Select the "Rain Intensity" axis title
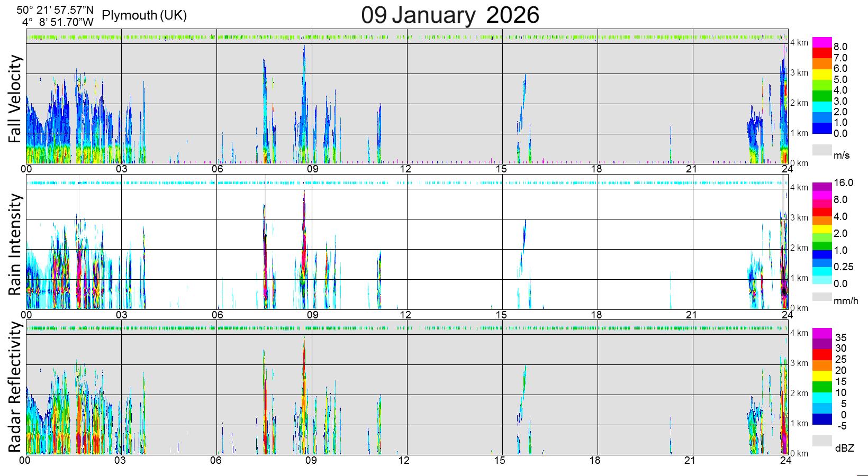 (15, 244)
